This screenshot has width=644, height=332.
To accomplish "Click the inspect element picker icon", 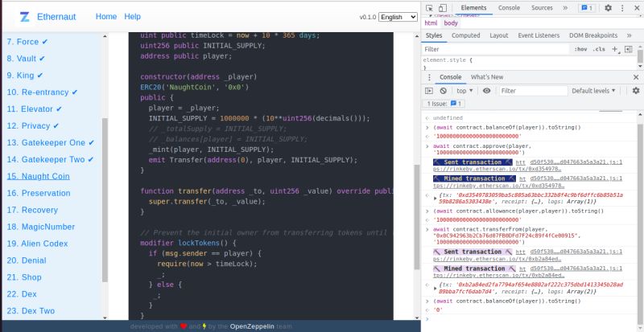I will point(430,8).
